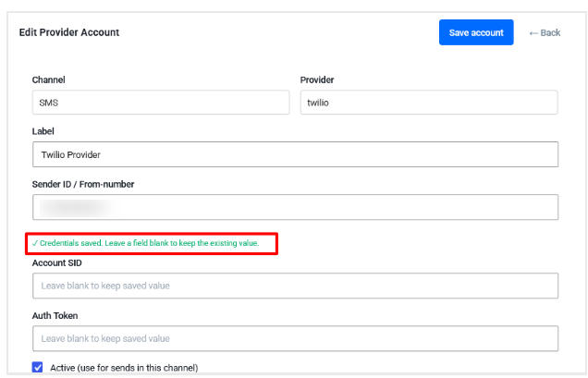Click the Account SID label text
The image size is (588, 378).
(57, 262)
